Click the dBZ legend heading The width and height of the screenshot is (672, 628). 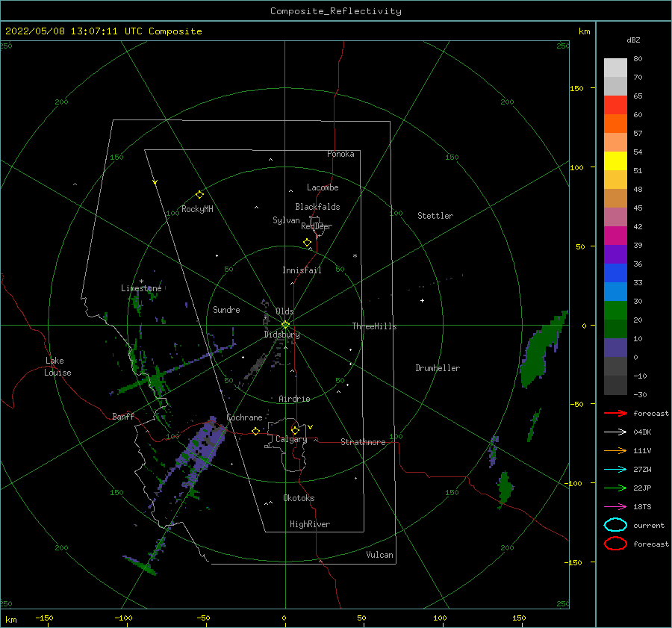coord(633,40)
